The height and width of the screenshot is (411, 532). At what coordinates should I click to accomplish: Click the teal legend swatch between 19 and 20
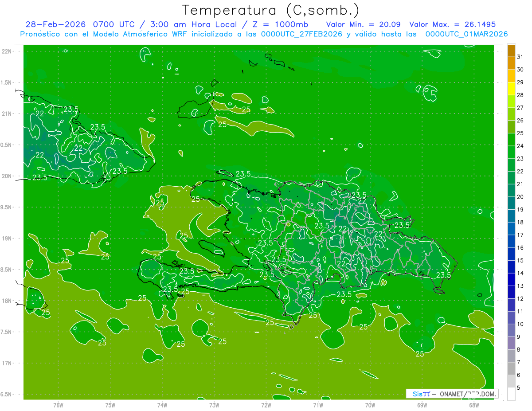pos(511,204)
